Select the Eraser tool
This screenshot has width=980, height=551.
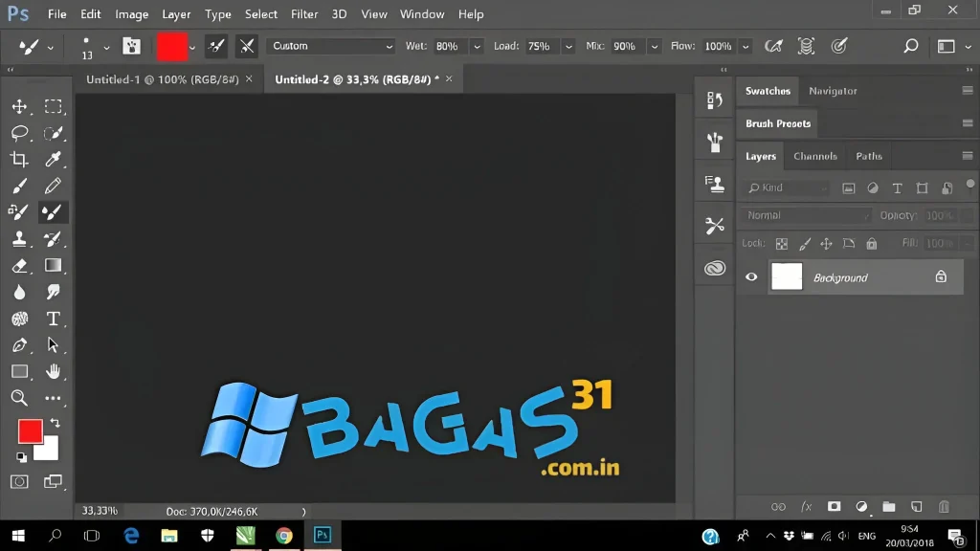pyautogui.click(x=19, y=266)
